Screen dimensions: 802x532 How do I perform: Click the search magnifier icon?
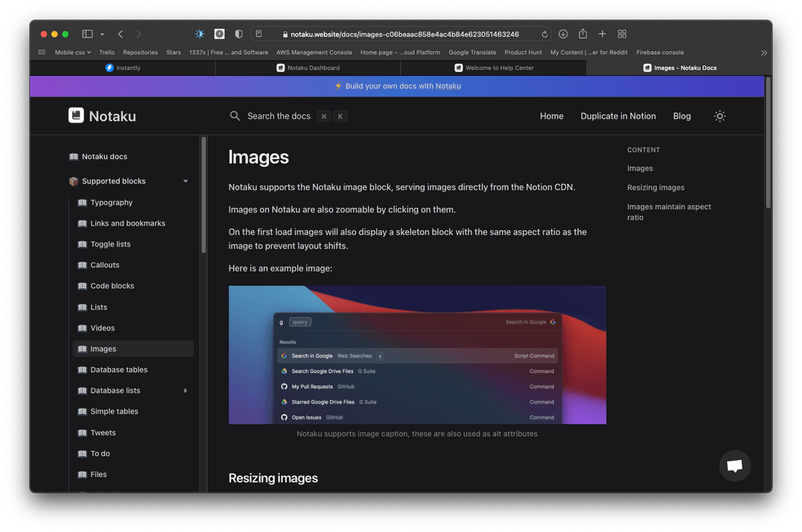(x=235, y=116)
